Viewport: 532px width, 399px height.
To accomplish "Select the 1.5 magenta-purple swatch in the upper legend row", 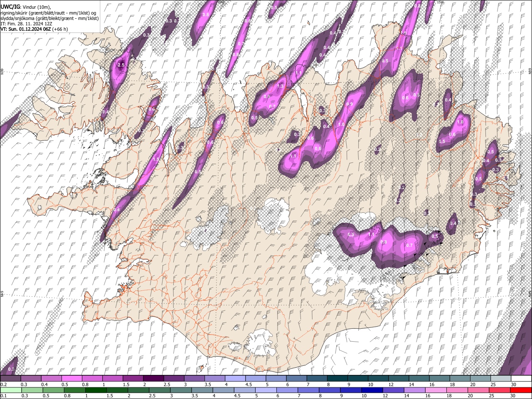I will click(133, 379).
